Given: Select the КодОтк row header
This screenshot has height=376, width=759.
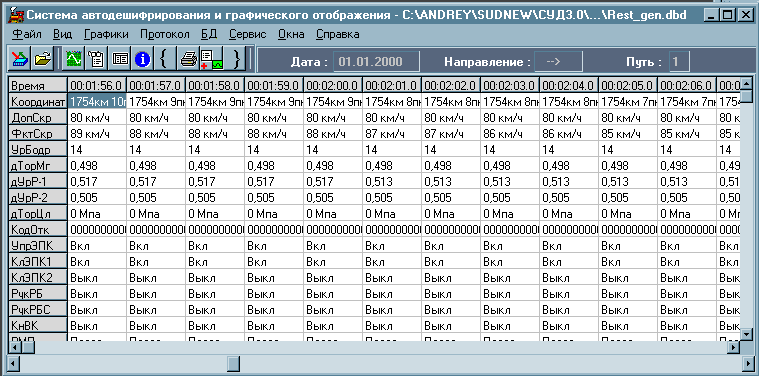Looking at the screenshot, I should [x=38, y=229].
